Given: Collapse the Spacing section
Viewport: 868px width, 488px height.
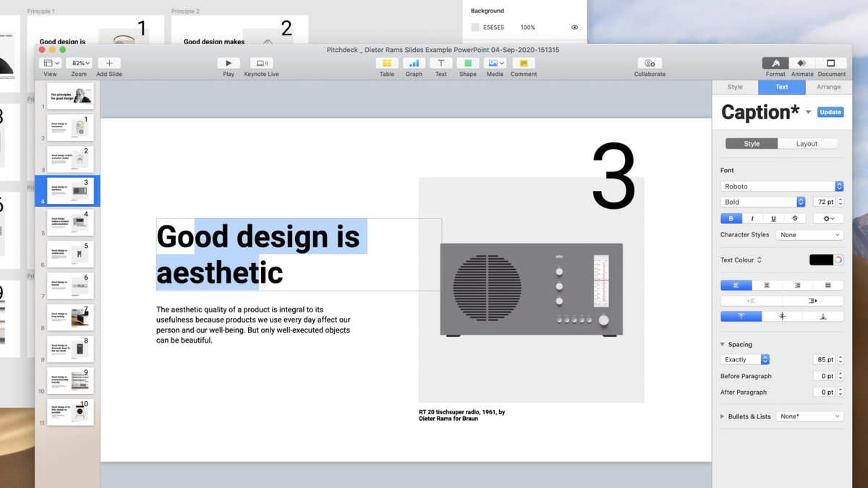Looking at the screenshot, I should [x=722, y=345].
